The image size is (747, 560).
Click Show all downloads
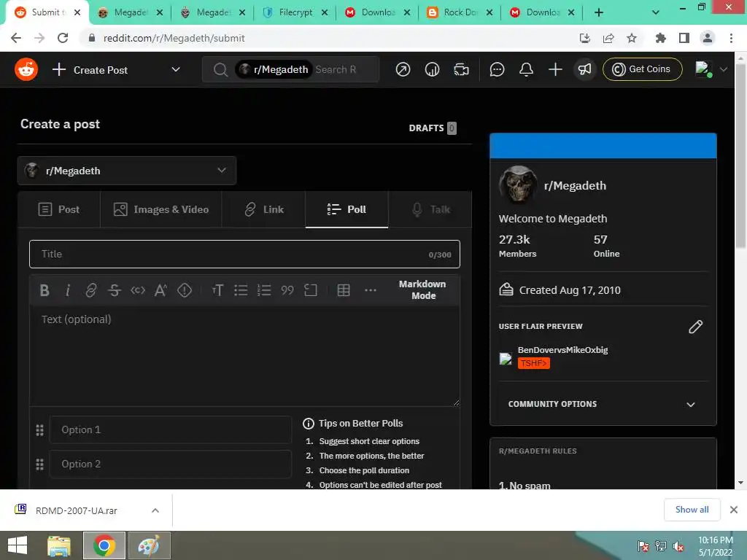(692, 510)
